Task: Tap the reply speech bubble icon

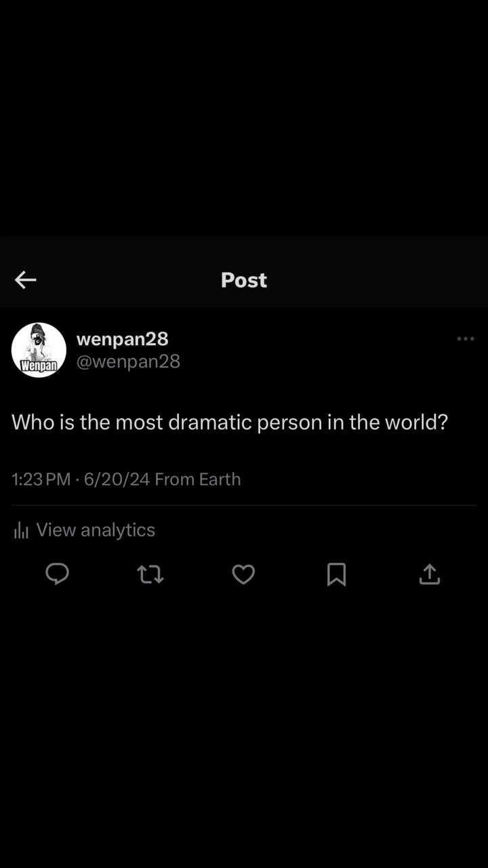Action: click(57, 575)
